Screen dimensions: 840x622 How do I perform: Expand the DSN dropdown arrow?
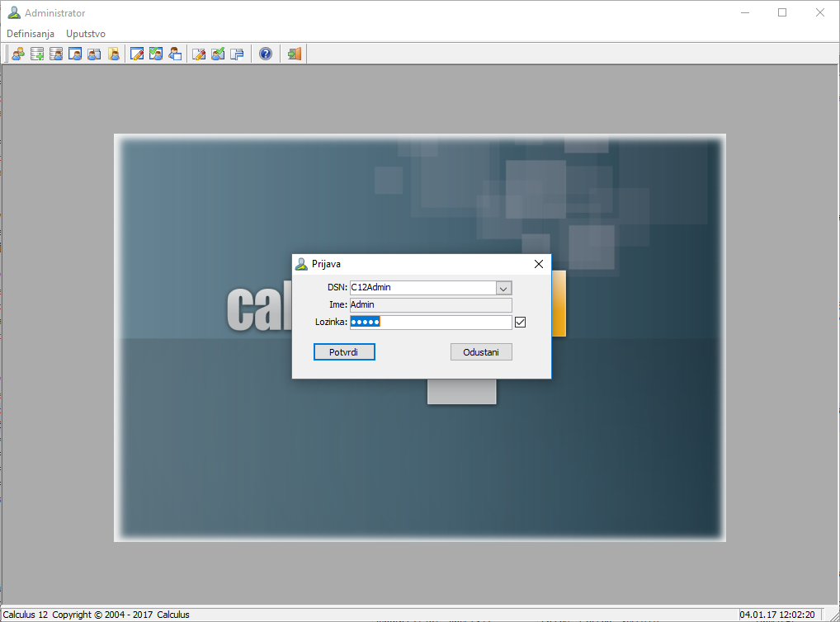click(504, 288)
